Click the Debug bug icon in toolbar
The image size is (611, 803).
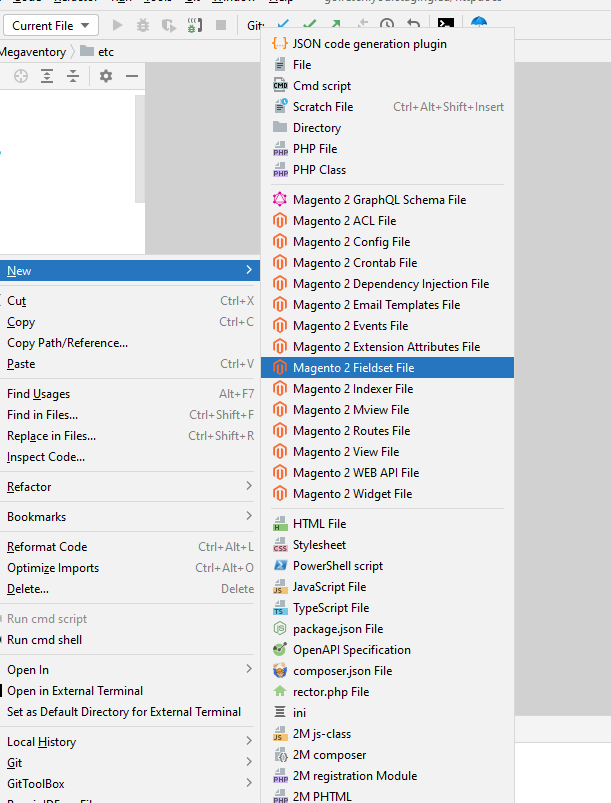tap(143, 25)
